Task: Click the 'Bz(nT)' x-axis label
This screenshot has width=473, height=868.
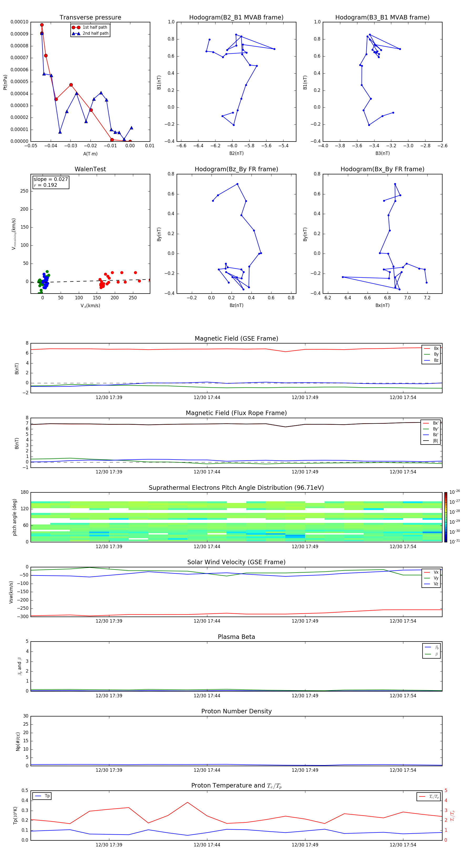Action: 236,305
